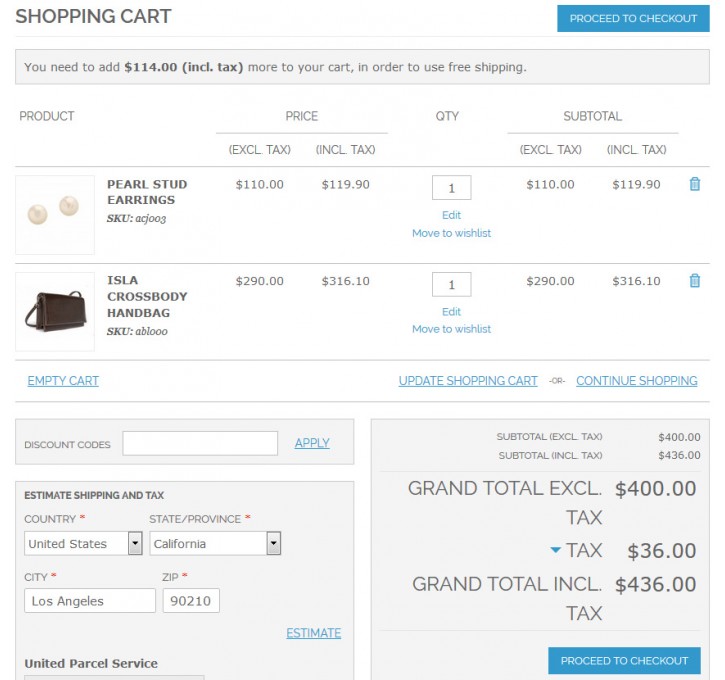This screenshot has width=725, height=680.
Task: Edit the Pearl Stud Earrings item
Action: [x=451, y=215]
